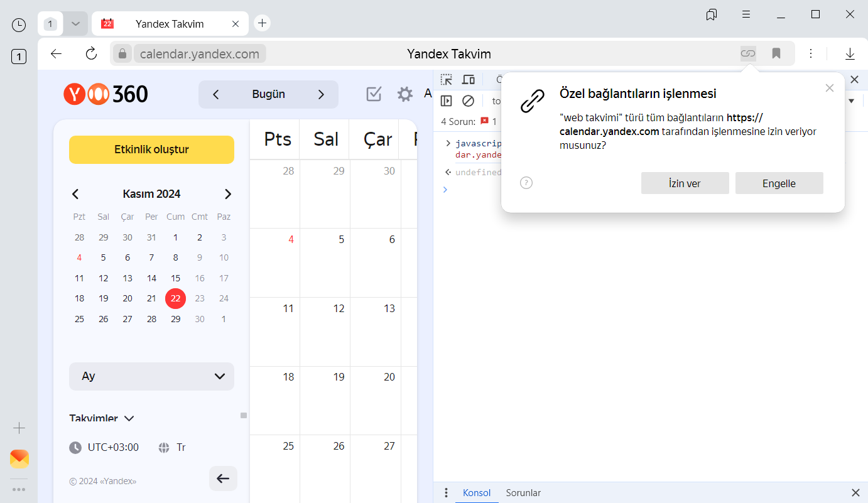Reload the page with refresh icon

click(91, 53)
